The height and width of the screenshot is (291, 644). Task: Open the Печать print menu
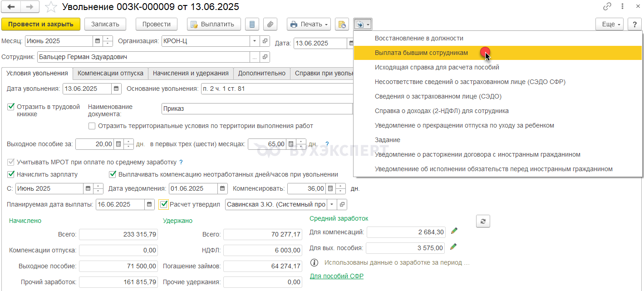[x=309, y=24]
